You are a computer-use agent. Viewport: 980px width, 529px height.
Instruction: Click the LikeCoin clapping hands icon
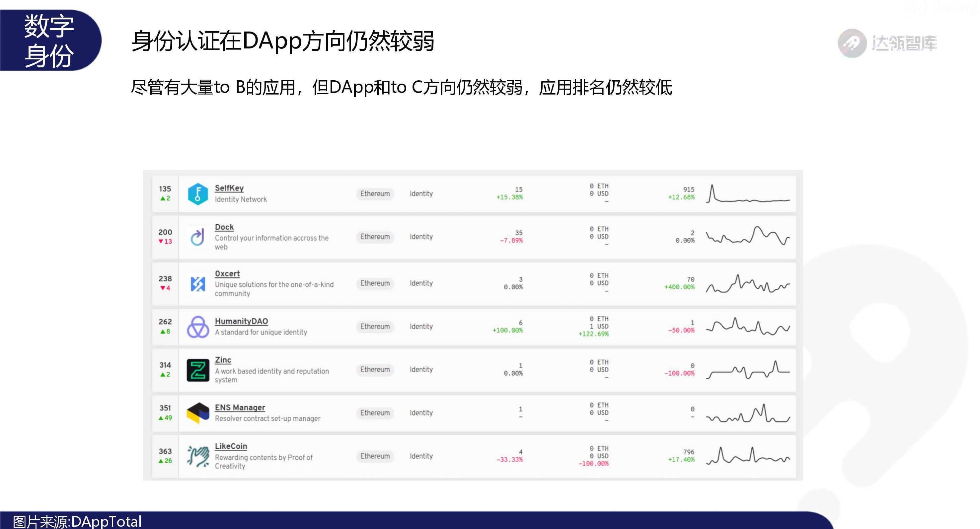point(198,456)
